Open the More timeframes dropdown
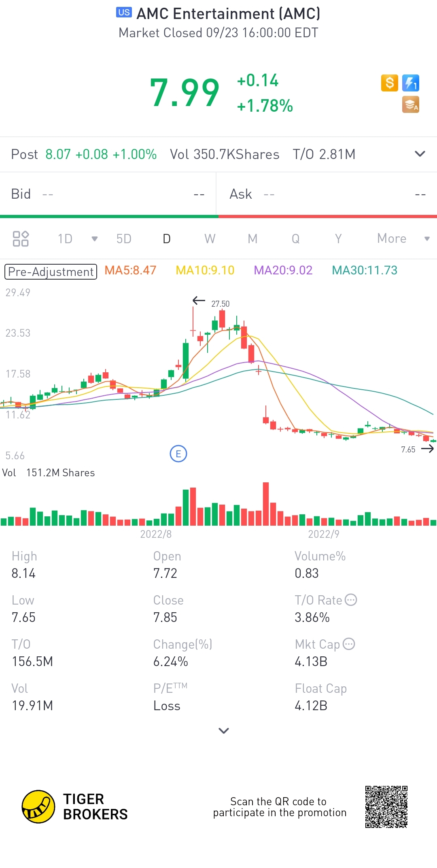Screen dimensions: 437x868 tap(403, 238)
